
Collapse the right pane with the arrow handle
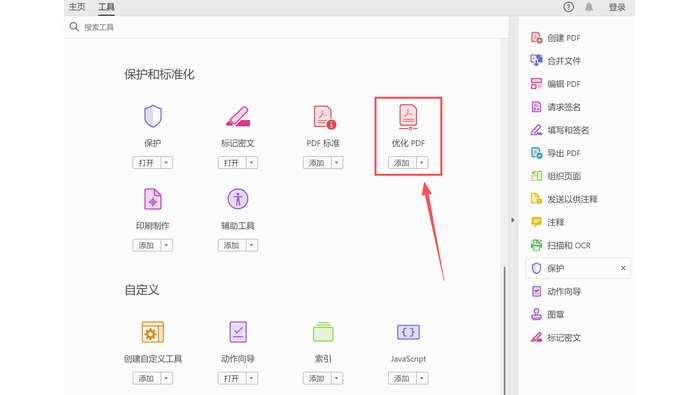(512, 220)
